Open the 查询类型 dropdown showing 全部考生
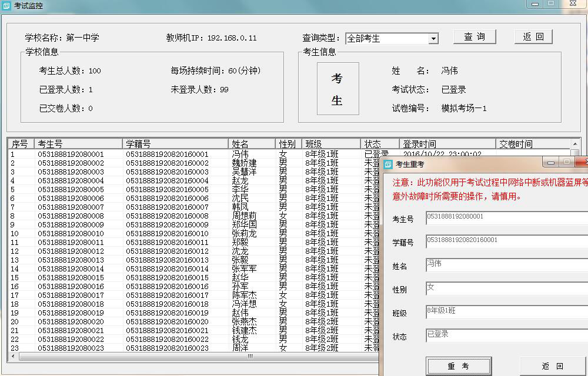Viewport: 588px width, 376px height. (x=392, y=39)
